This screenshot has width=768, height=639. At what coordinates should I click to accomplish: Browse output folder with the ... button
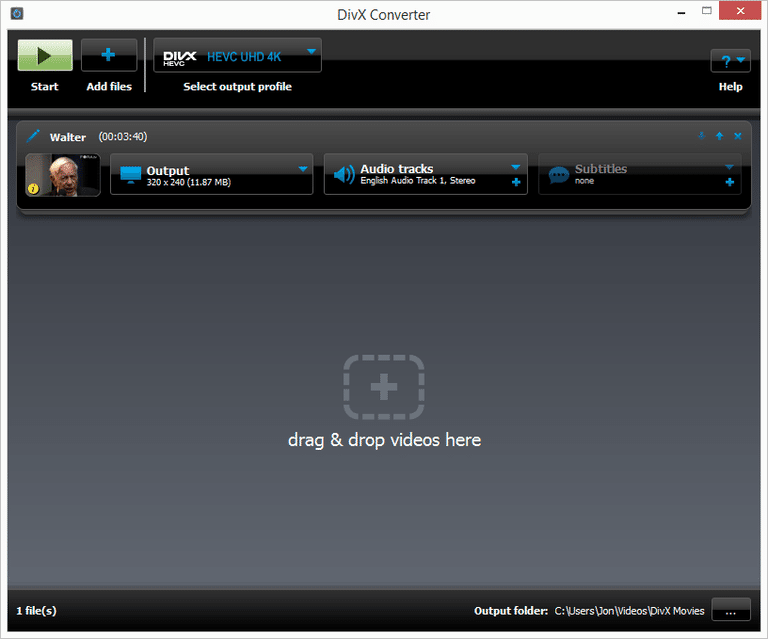point(731,610)
